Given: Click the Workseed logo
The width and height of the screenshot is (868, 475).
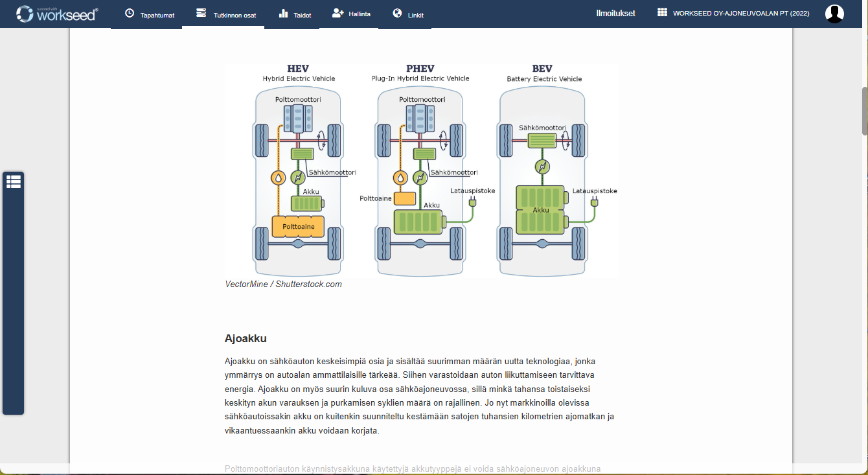Looking at the screenshot, I should 57,13.
